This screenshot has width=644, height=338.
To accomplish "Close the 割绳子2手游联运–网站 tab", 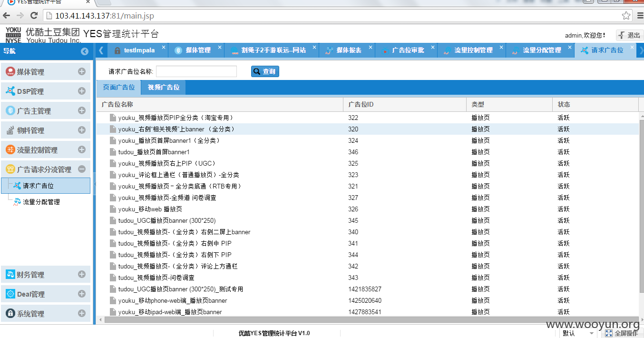I will click(315, 47).
